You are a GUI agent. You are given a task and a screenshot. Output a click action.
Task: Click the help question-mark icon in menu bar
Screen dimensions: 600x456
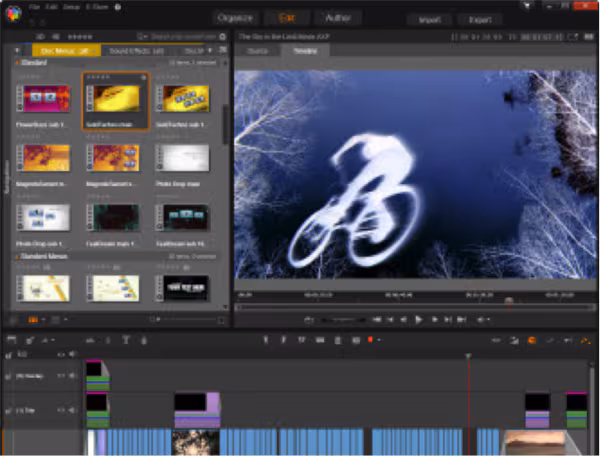pyautogui.click(x=118, y=7)
